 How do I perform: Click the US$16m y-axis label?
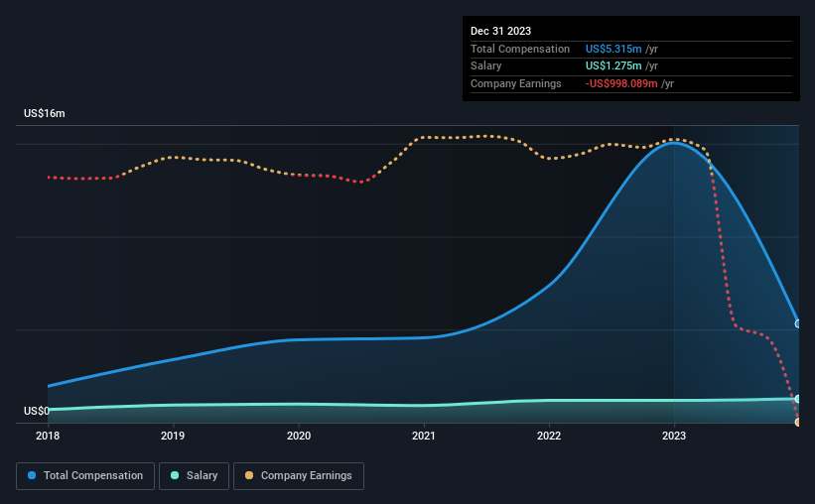45,113
